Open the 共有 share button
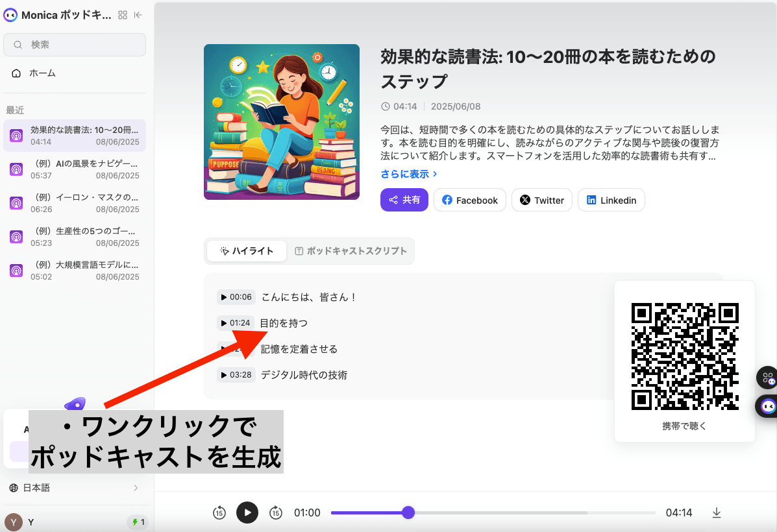This screenshot has width=777, height=532. point(404,200)
